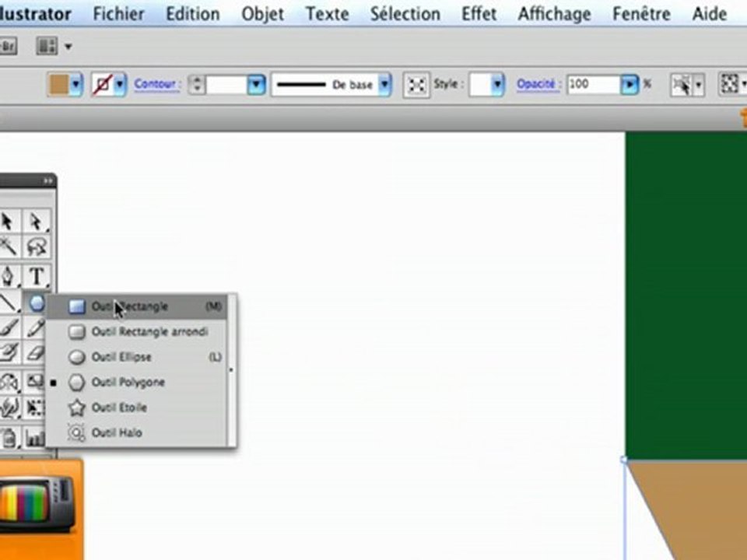The image size is (747, 560).
Task: Tear off the shape tools flyout bar
Action: tap(232, 370)
